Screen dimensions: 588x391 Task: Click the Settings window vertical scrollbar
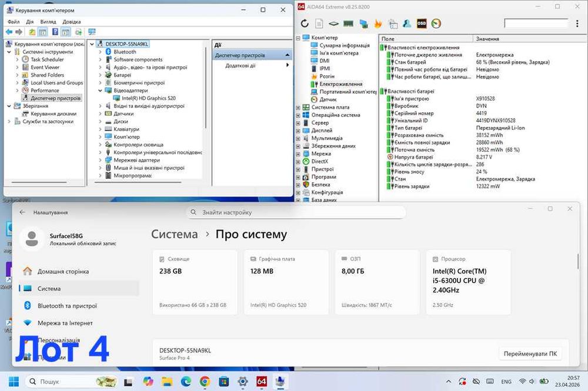577,261
